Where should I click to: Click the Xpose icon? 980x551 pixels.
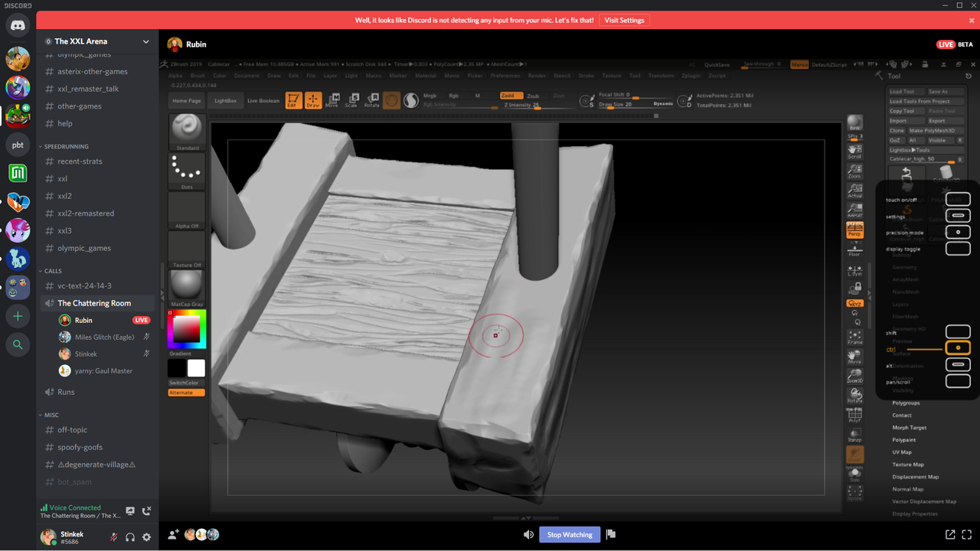tap(855, 494)
